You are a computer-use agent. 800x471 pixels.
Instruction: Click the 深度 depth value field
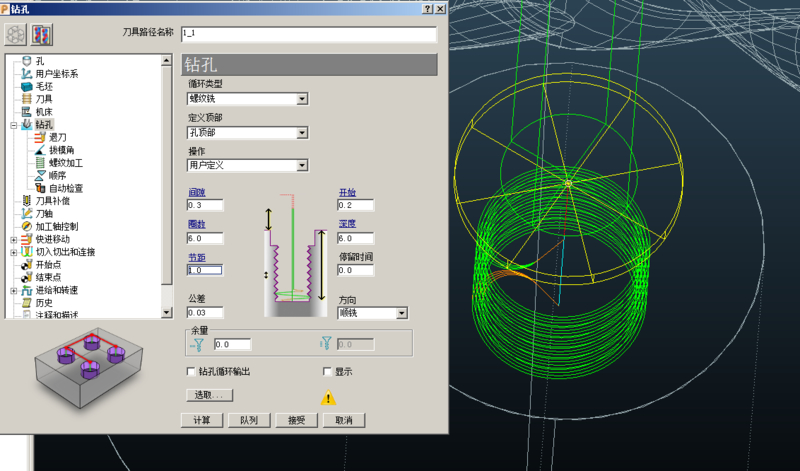pos(356,238)
